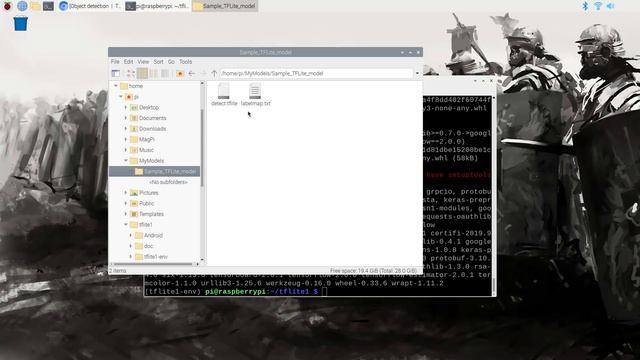Select Documents in the folder tree
Screen dimensions: 640x360
tap(153, 118)
